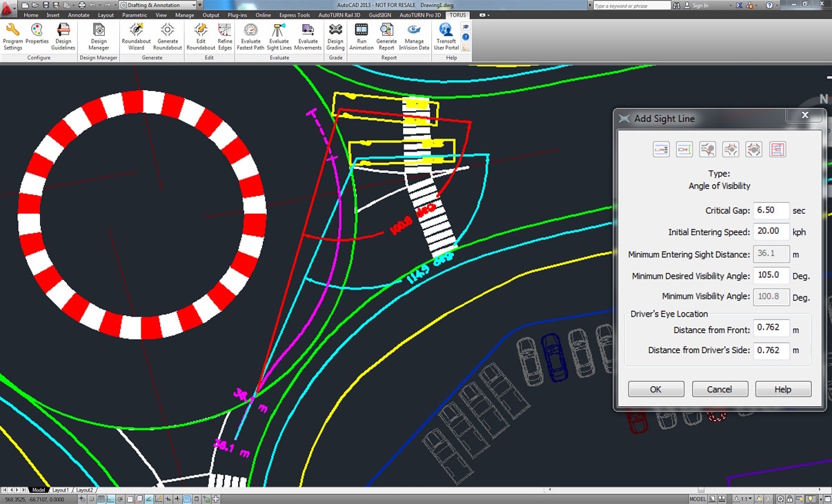This screenshot has height=504, width=832.
Task: Select the third sight line type icon
Action: tap(707, 149)
